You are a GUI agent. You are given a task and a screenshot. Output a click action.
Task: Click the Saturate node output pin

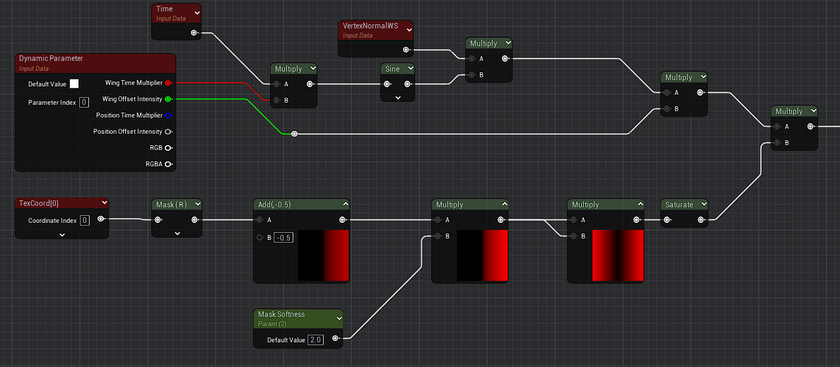coord(701,220)
